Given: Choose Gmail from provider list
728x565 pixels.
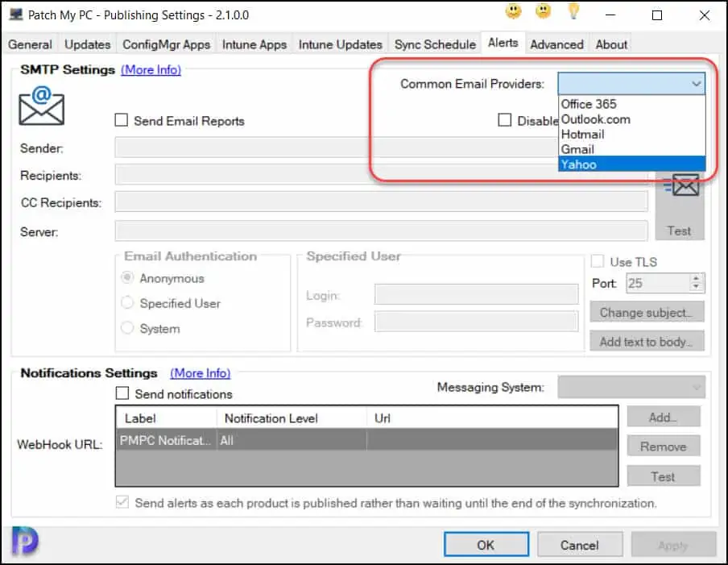Looking at the screenshot, I should (x=631, y=148).
